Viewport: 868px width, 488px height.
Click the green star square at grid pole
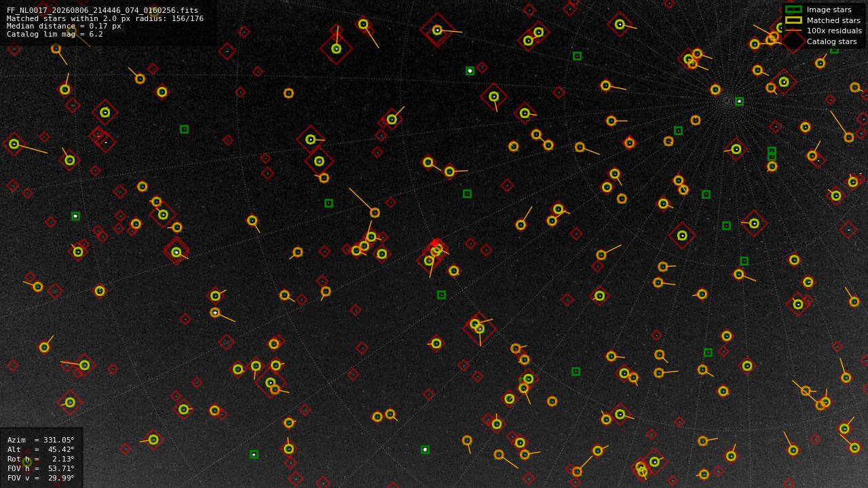click(739, 101)
